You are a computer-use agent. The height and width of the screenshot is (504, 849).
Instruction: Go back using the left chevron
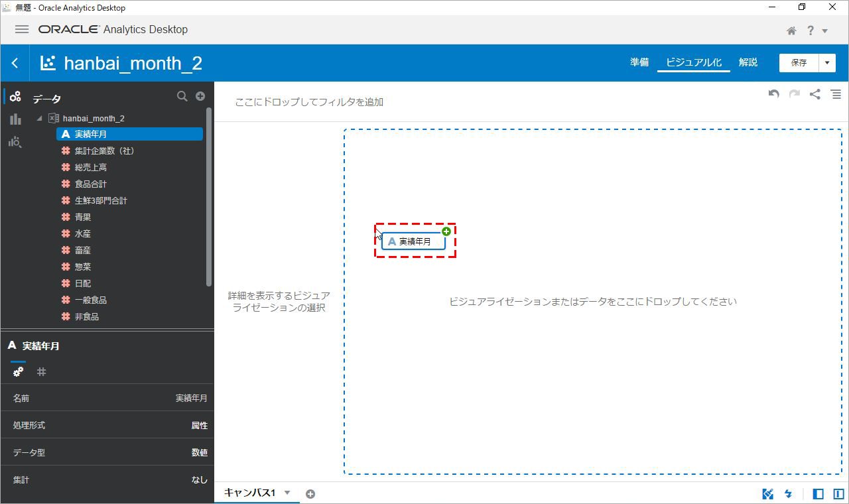[x=15, y=63]
